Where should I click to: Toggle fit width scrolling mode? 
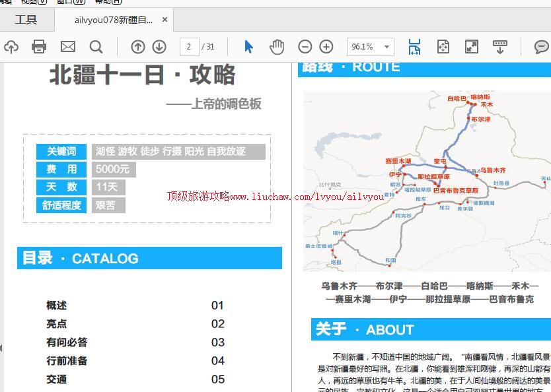pos(414,47)
